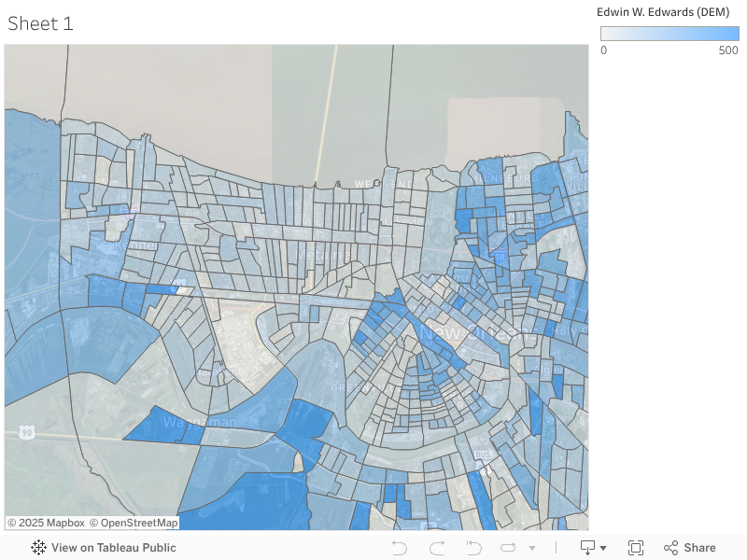747x560 pixels.
Task: Click the Edwin W. Edwards color legend gradient
Action: coord(669,34)
